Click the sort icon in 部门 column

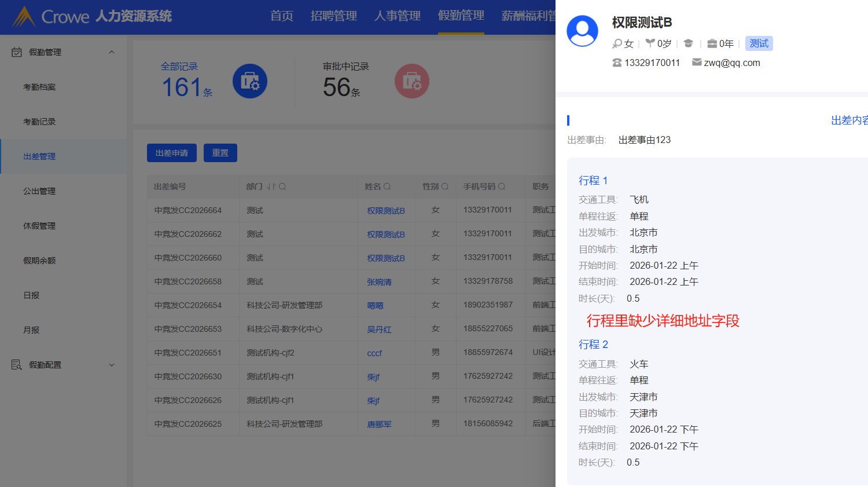point(271,186)
